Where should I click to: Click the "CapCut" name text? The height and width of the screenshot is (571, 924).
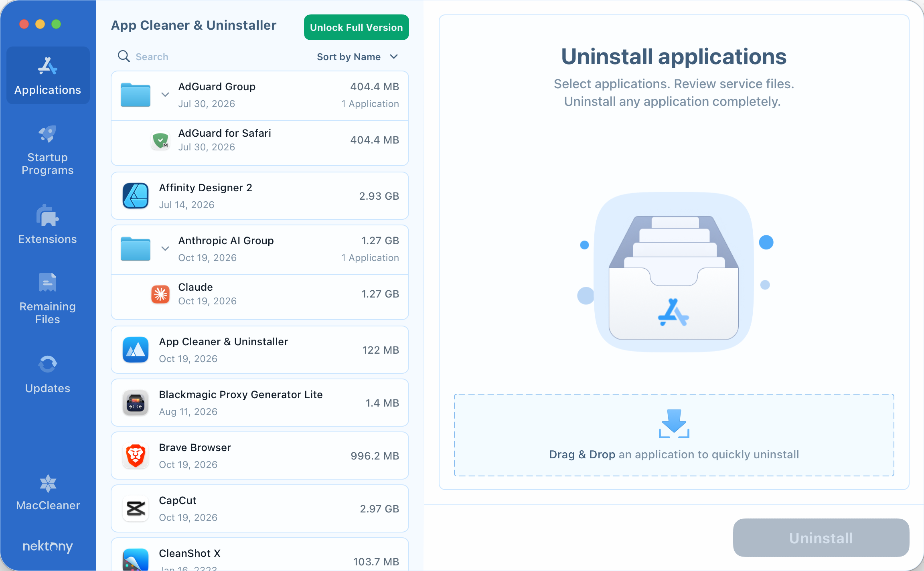[x=178, y=500]
